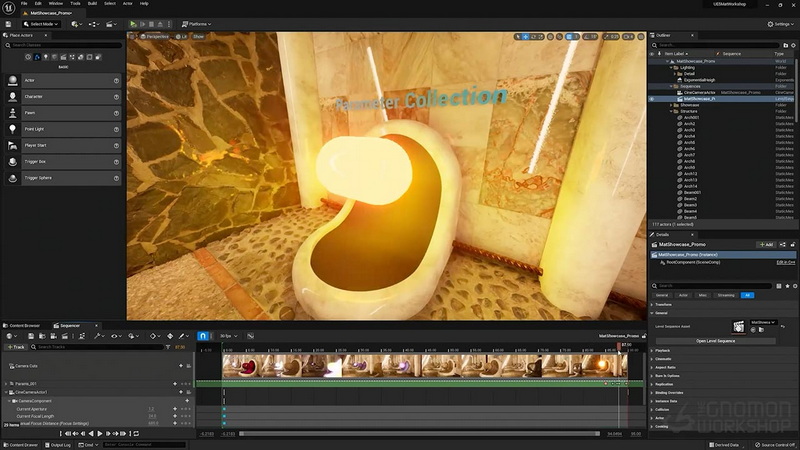Click the Player Start actor icon

click(x=13, y=145)
